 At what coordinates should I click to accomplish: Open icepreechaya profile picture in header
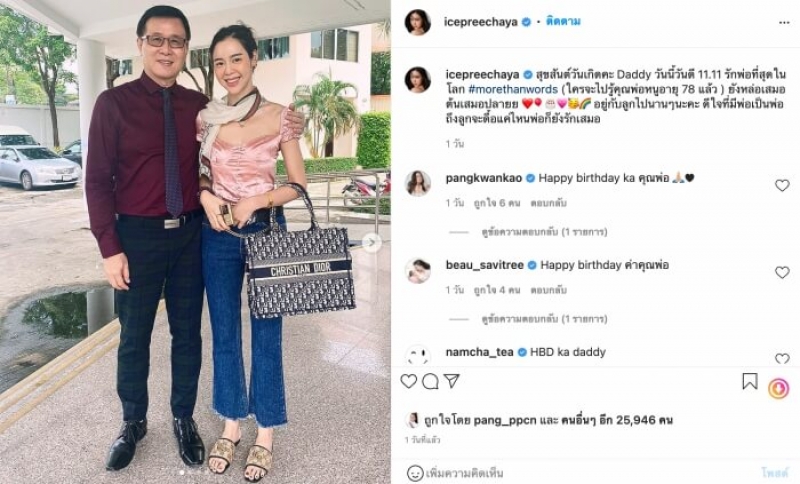click(x=418, y=22)
